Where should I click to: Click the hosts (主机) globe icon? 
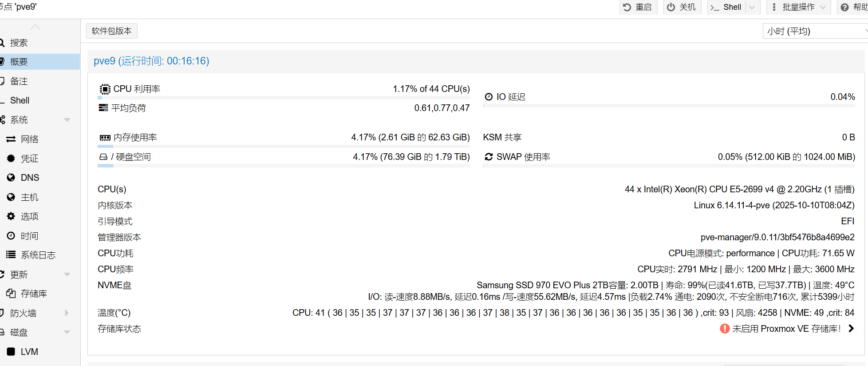pyautogui.click(x=11, y=197)
